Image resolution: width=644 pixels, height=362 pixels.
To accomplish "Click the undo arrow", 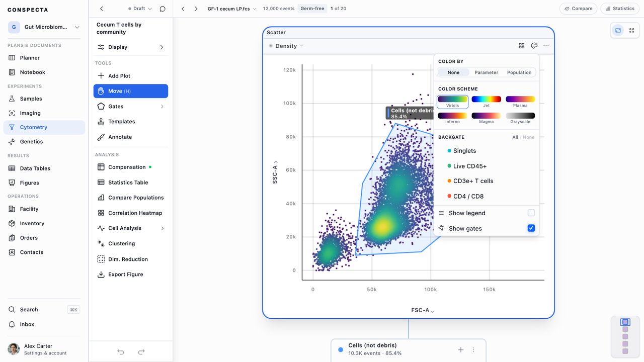I will point(121,352).
